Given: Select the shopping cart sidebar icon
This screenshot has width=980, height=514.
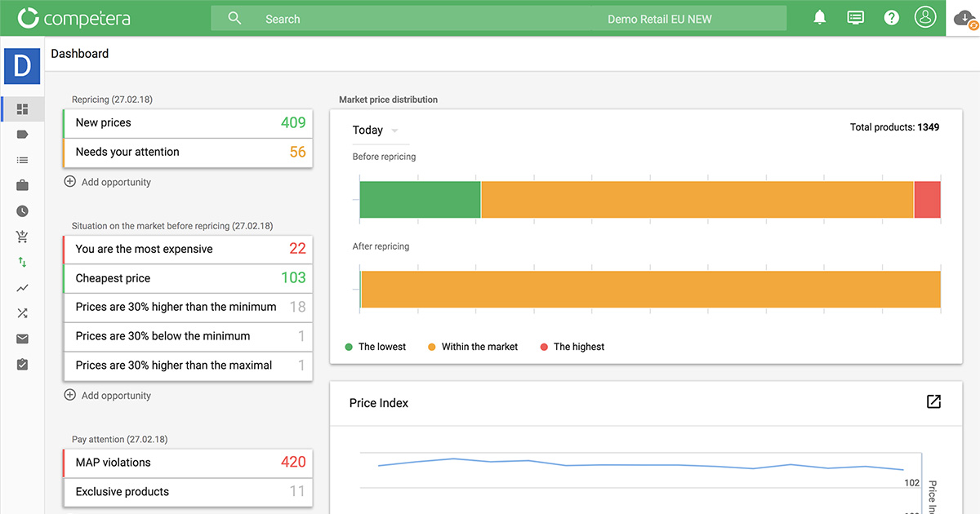Looking at the screenshot, I should pyautogui.click(x=22, y=236).
